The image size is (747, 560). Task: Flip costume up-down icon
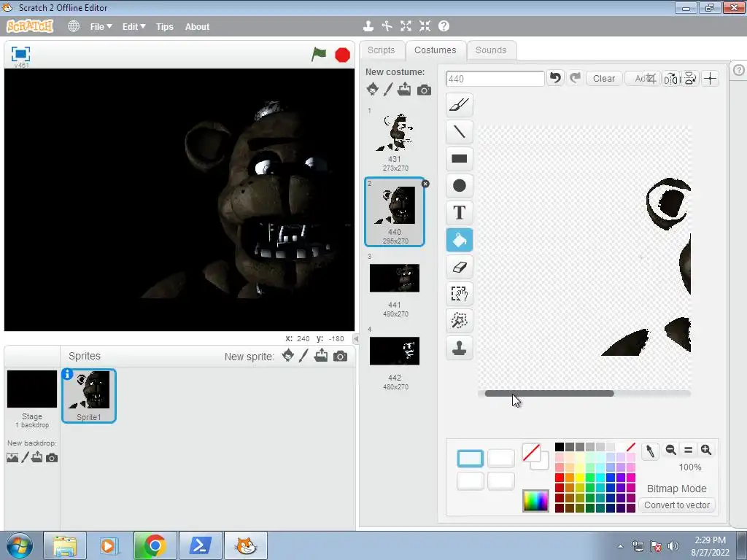(690, 79)
